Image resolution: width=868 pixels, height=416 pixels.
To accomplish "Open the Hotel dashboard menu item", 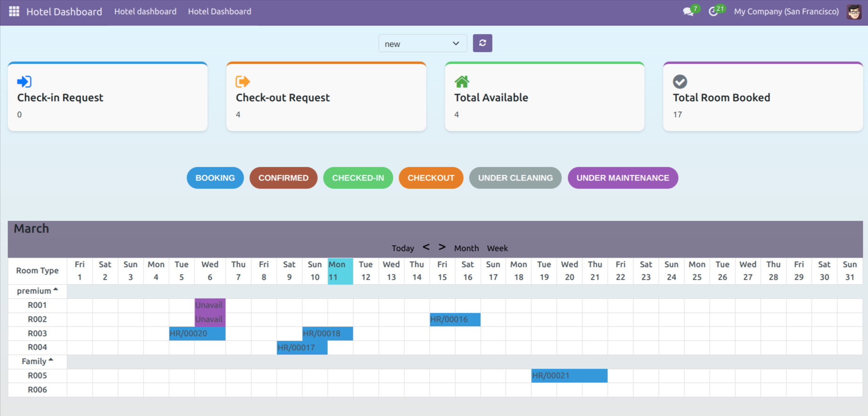I will click(145, 11).
